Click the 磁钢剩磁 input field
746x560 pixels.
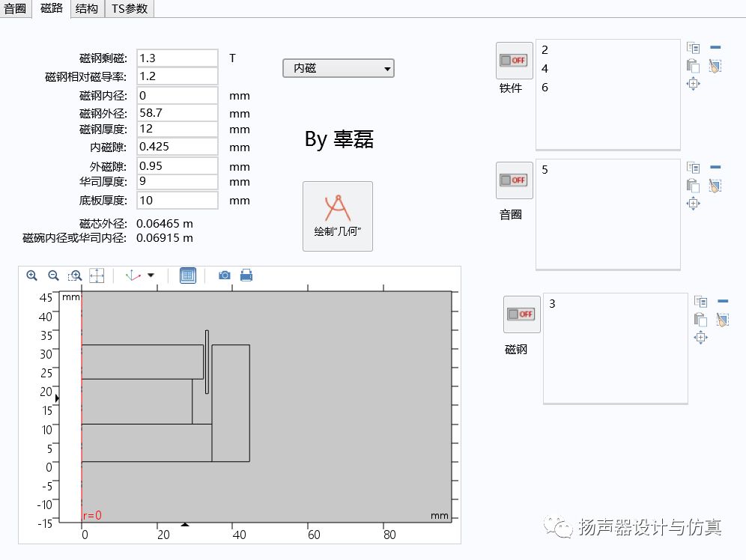[x=177, y=58]
